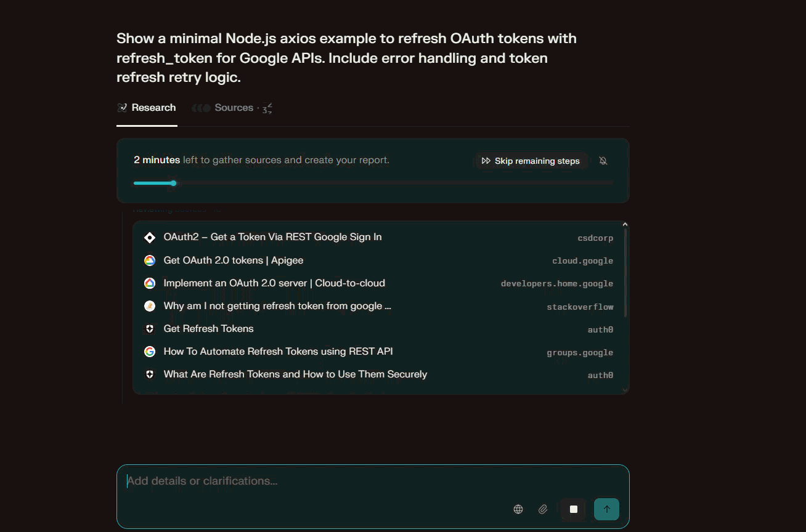Click the Google Cloud favicon beside Apigee result
Viewport: 806px width, 532px height.
pos(150,260)
